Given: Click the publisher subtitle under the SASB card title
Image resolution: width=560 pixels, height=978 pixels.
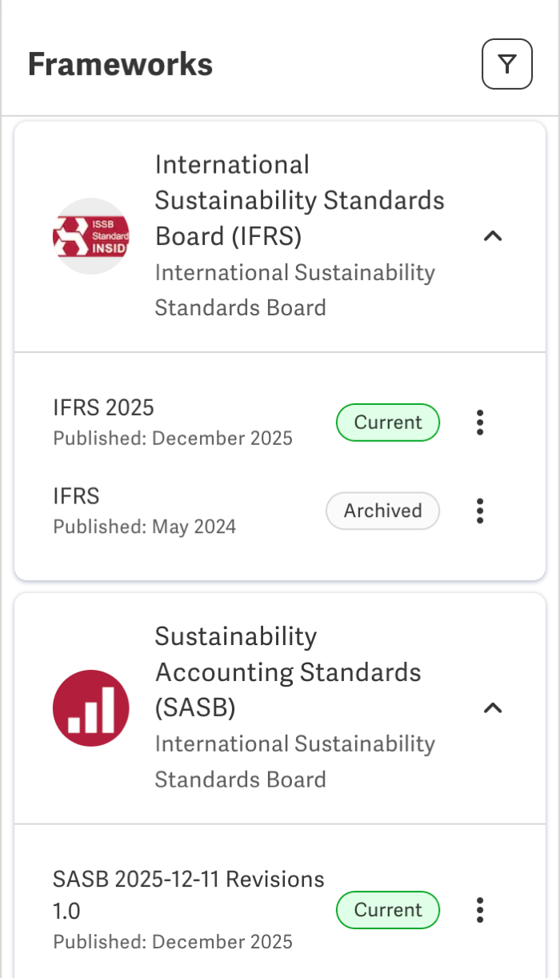Looking at the screenshot, I should [295, 761].
